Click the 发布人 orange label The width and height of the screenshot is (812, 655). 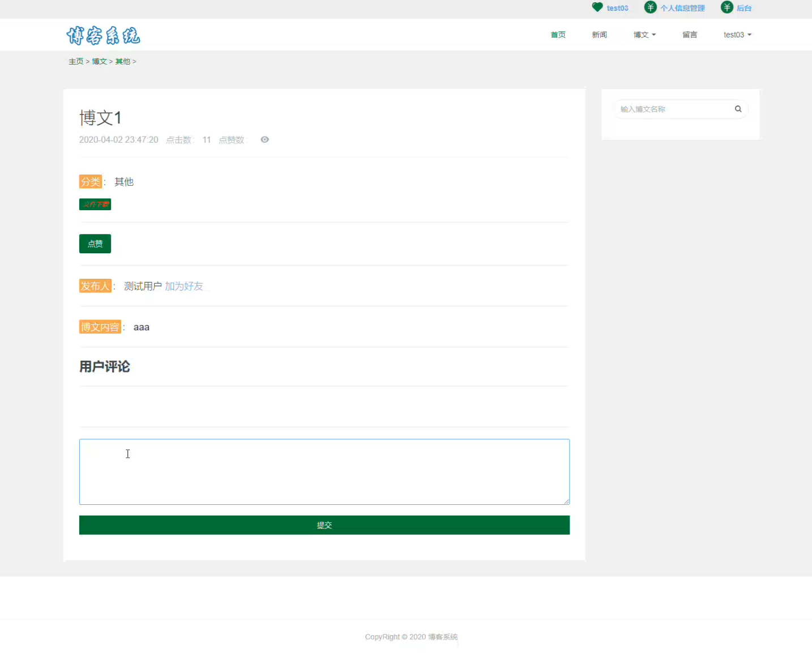click(95, 286)
